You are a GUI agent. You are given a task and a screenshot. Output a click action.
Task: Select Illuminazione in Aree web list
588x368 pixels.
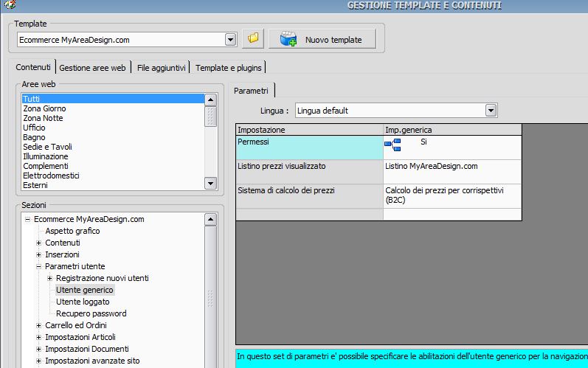[113, 156]
